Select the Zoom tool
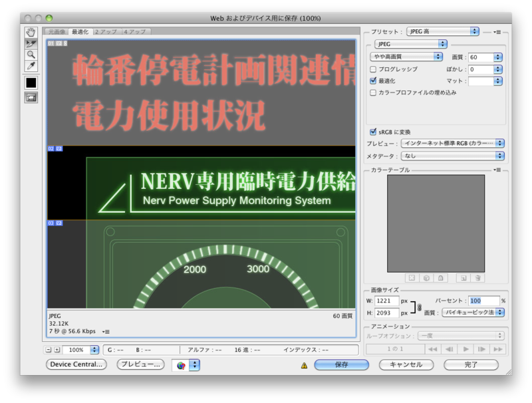The width and height of the screenshot is (532, 403). (x=31, y=55)
